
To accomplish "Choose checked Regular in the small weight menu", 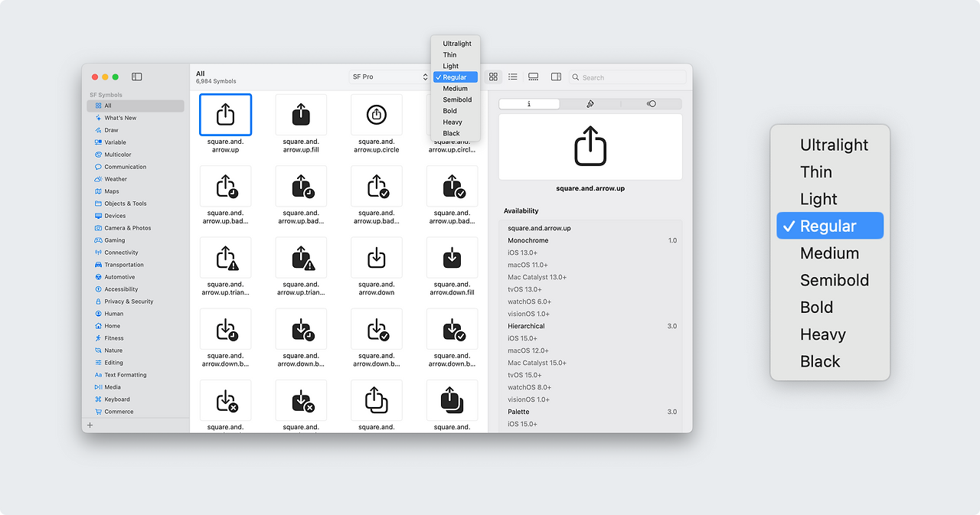I will click(x=456, y=77).
